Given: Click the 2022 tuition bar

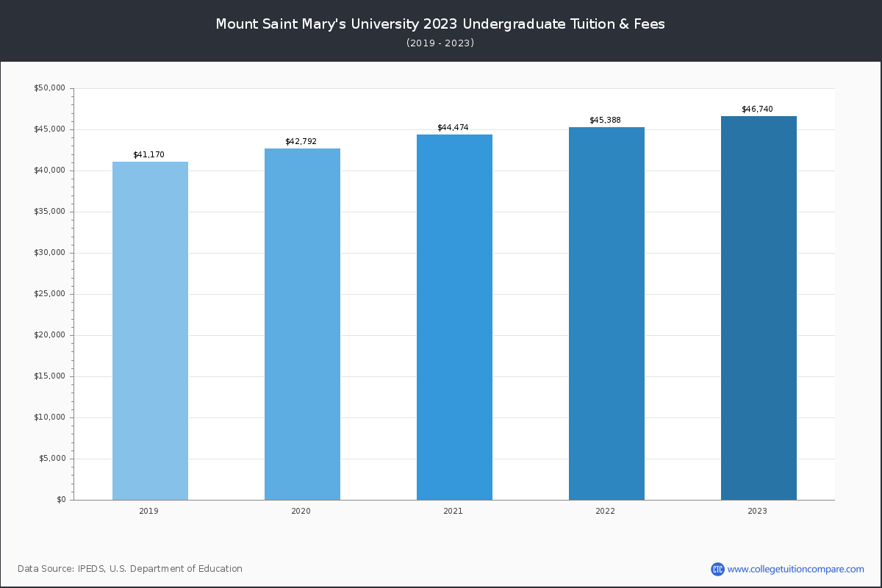Looking at the screenshot, I should (606, 314).
